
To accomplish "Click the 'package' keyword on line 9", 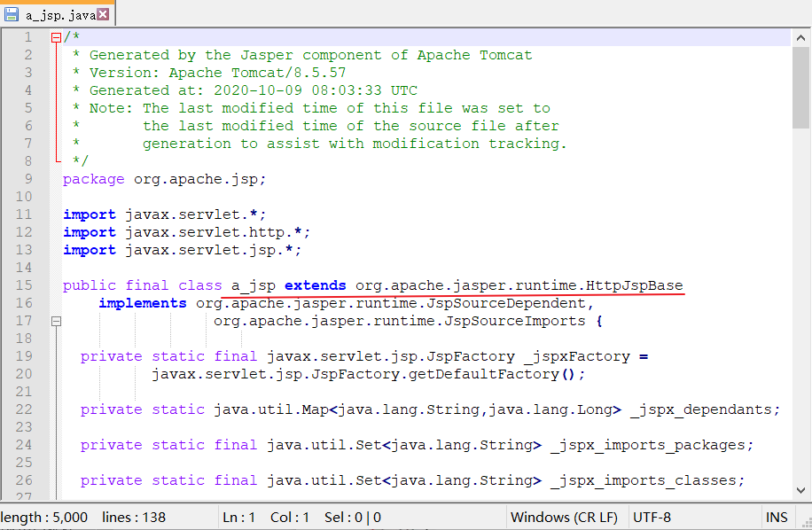I will click(x=94, y=180).
